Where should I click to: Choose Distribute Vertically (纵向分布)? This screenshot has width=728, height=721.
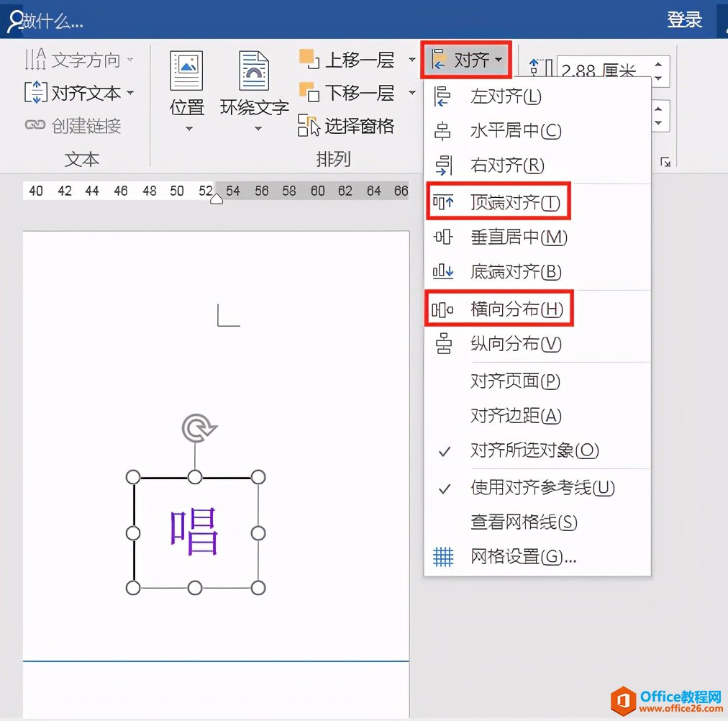(537, 344)
